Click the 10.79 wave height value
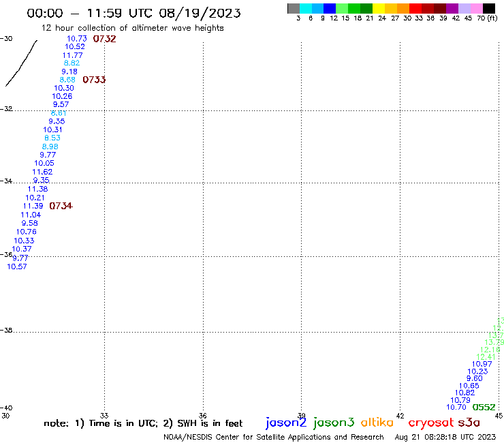This screenshot has height=443, width=504. [x=460, y=400]
